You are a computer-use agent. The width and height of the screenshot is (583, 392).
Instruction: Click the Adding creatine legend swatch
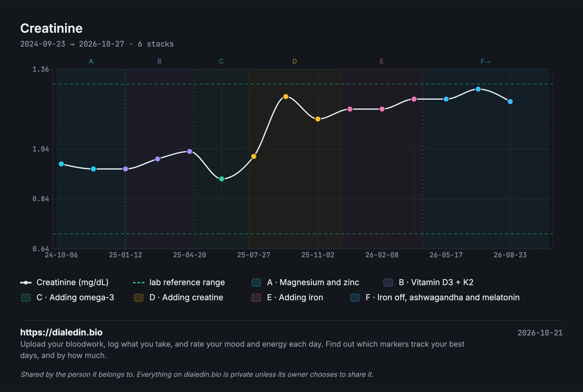(139, 298)
